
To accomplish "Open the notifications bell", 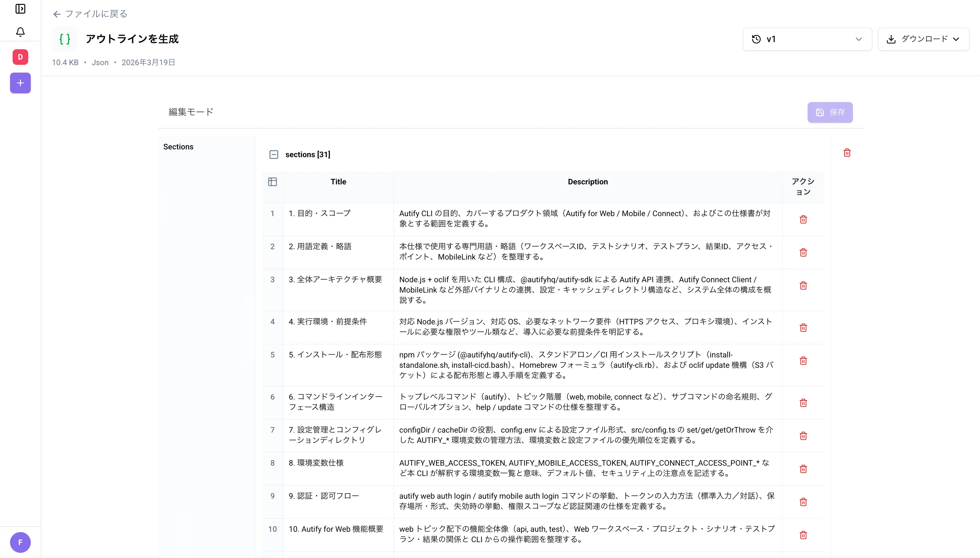I will point(20,32).
